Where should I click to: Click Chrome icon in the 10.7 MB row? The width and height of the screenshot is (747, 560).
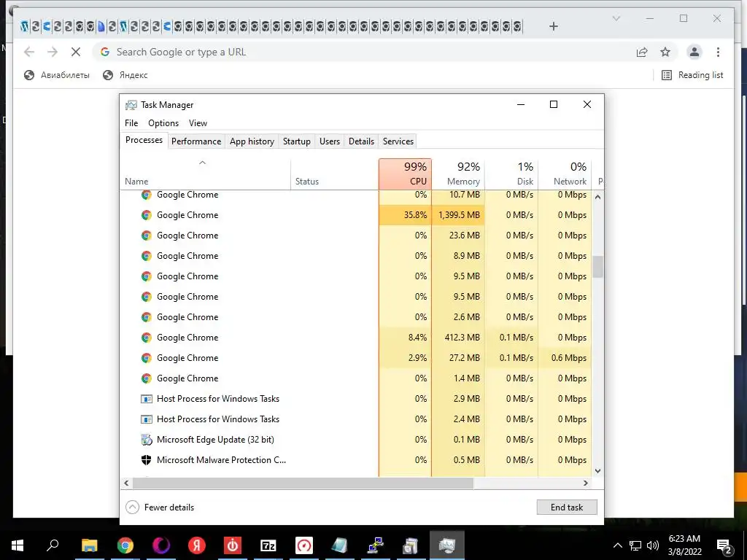click(146, 195)
